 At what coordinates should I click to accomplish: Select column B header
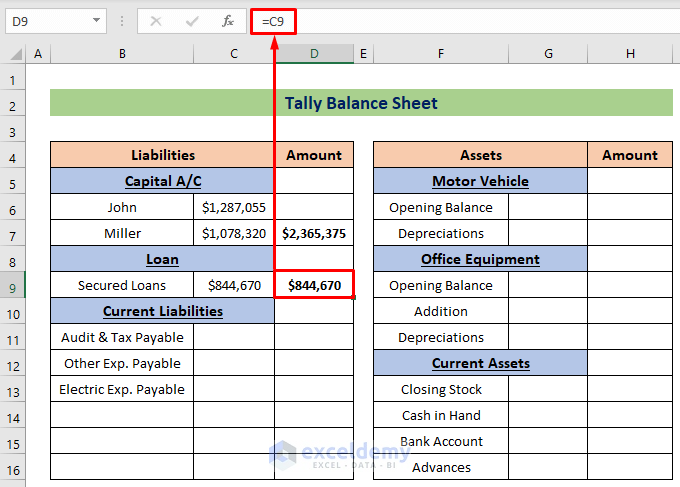pos(122,54)
